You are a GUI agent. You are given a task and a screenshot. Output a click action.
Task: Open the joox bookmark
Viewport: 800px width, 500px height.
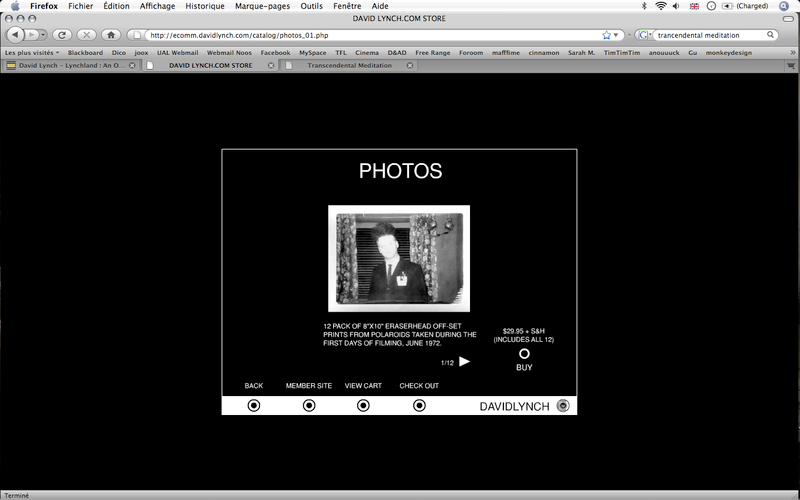coord(141,53)
